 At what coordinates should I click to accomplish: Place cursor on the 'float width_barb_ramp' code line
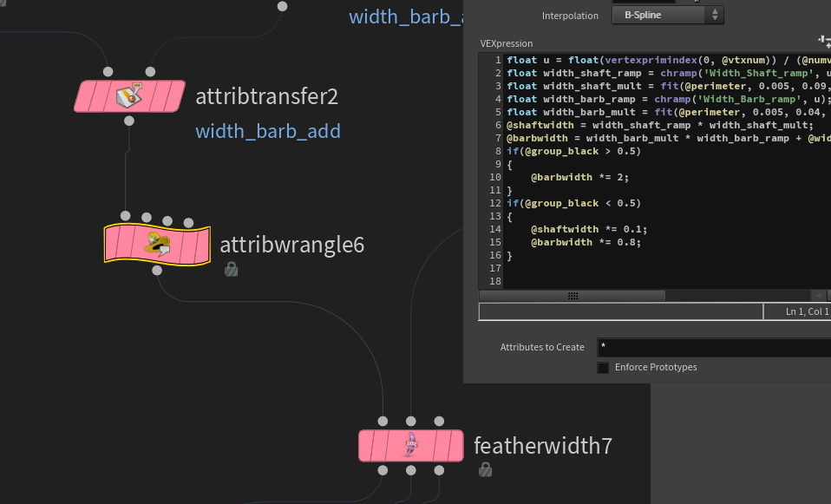click(x=668, y=99)
